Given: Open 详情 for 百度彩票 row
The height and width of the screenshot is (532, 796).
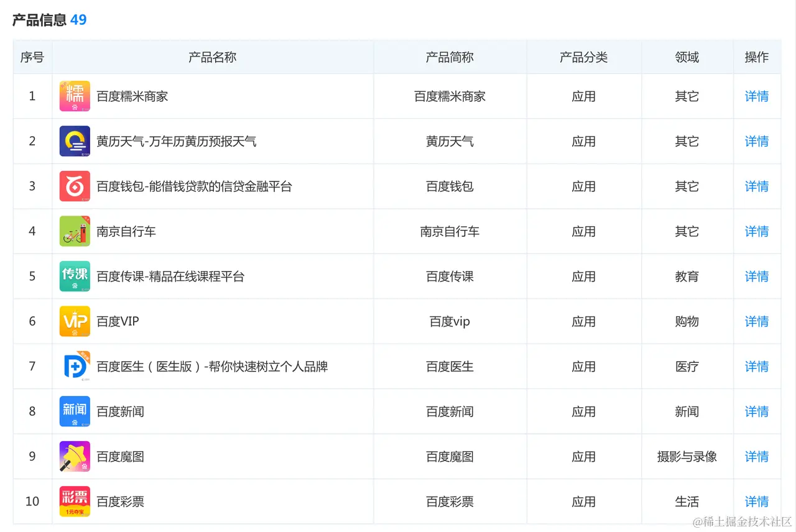Looking at the screenshot, I should (x=757, y=502).
